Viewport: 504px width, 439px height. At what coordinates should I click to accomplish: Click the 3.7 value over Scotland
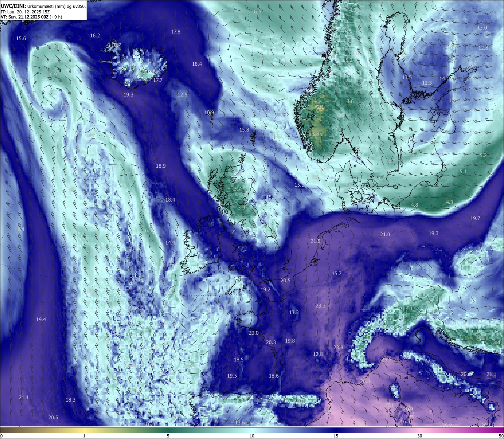tap(237, 189)
